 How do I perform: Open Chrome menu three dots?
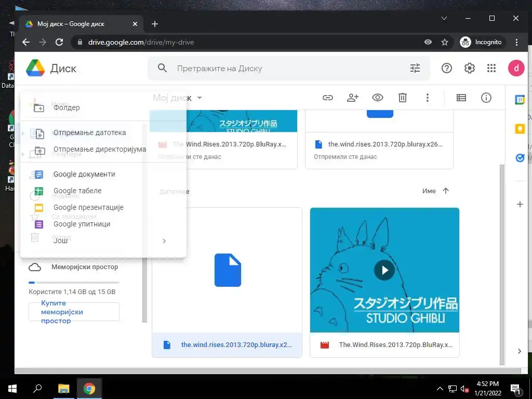516,42
